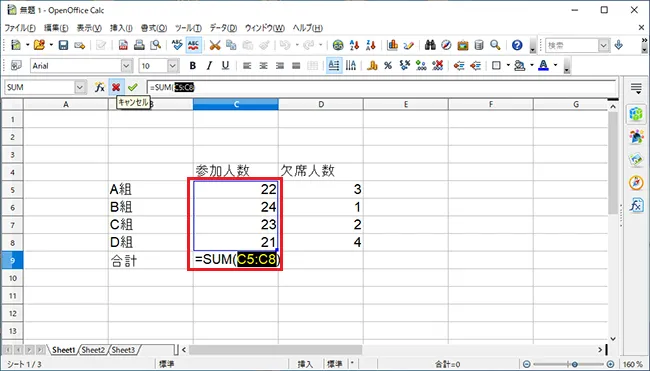Open the データ(D) menu
This screenshot has width=650, height=371.
[x=223, y=28]
